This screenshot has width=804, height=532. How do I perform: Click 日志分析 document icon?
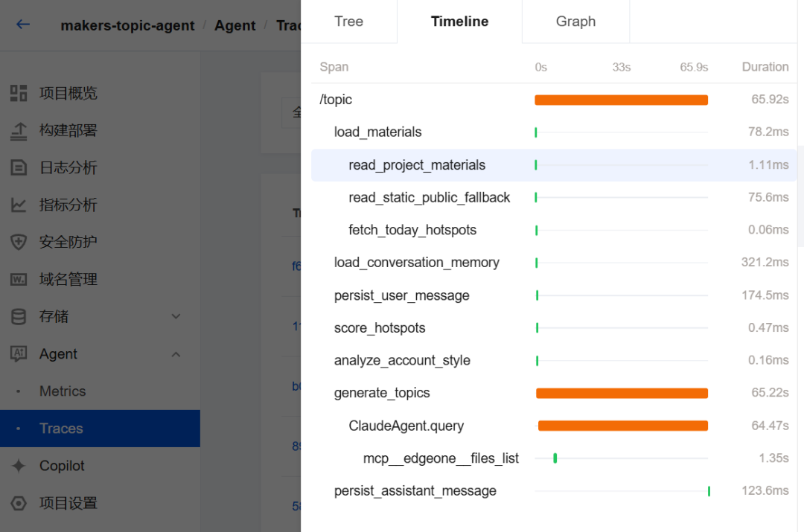19,167
